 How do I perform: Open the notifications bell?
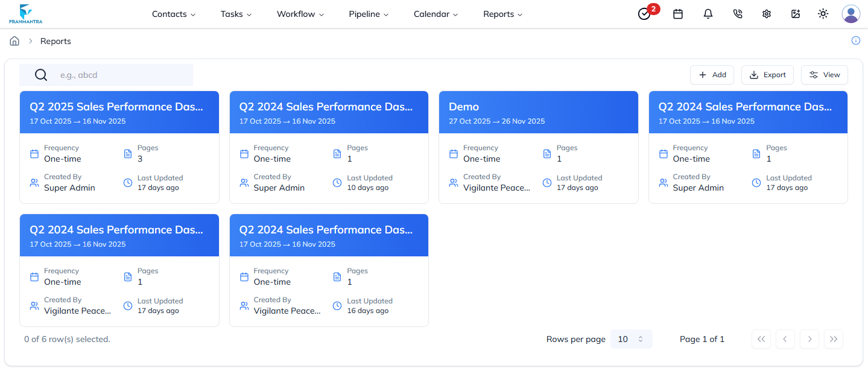click(707, 14)
